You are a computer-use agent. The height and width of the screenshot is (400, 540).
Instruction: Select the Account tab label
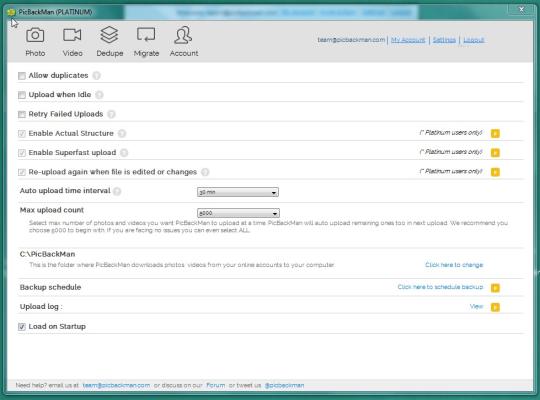(184, 53)
